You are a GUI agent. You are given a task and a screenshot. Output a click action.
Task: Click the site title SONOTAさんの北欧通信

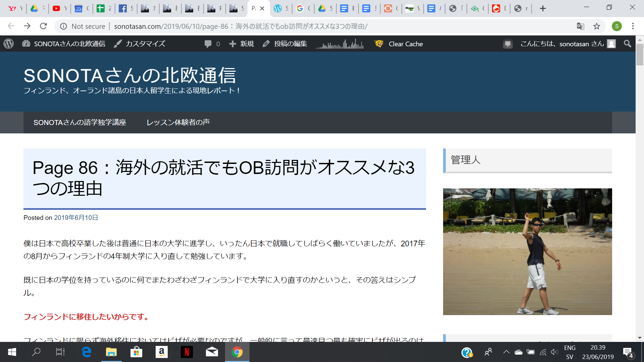[130, 75]
